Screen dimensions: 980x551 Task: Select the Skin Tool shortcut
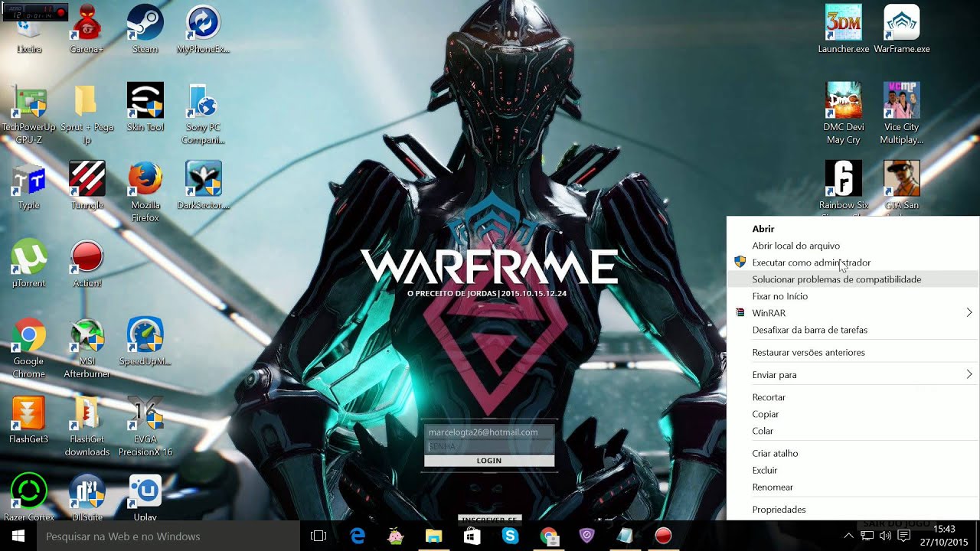point(145,107)
